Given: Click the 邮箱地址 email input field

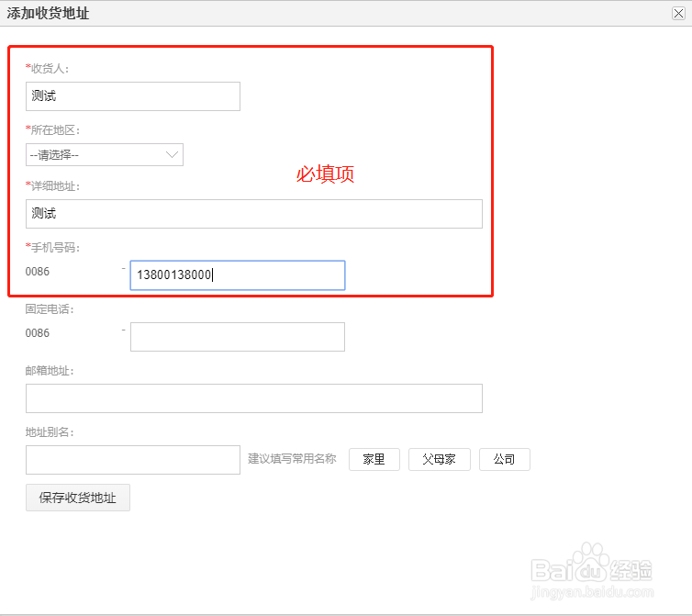Looking at the screenshot, I should [x=253, y=398].
